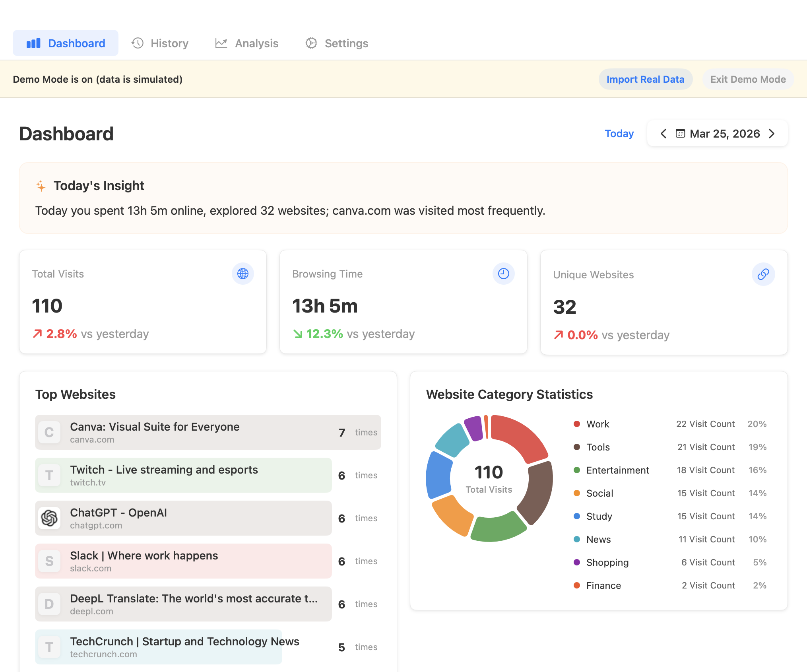Select the Work legend entry

670,424
